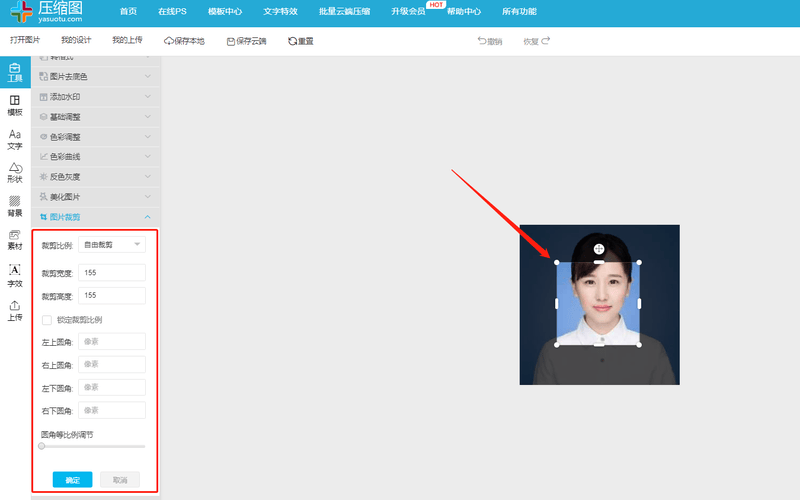Image resolution: width=800 pixels, height=500 pixels.
Task: Open the 字效 text effects sidebar tab
Action: [x=15, y=276]
